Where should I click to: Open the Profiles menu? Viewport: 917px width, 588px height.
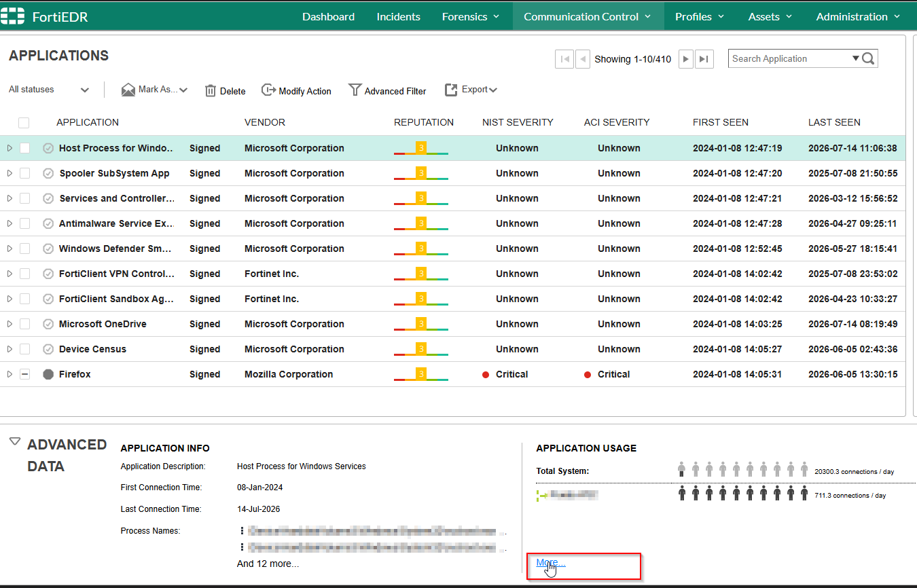(x=700, y=16)
